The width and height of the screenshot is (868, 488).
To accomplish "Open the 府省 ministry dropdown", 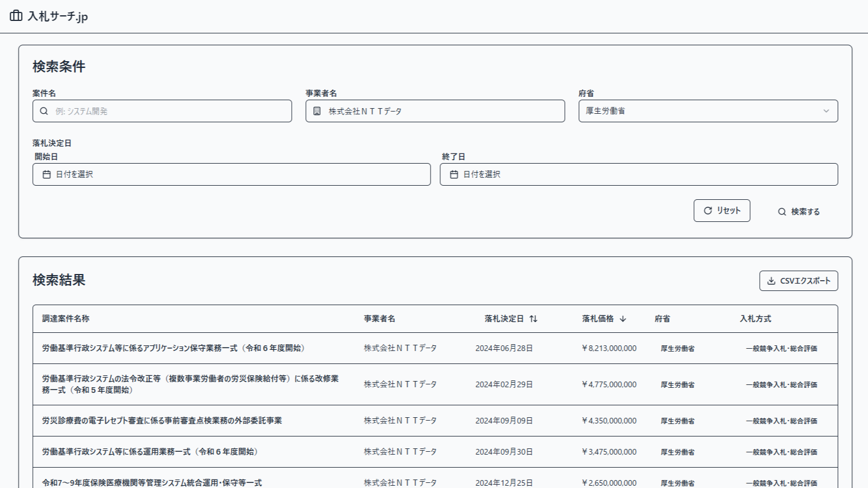I will pos(707,111).
